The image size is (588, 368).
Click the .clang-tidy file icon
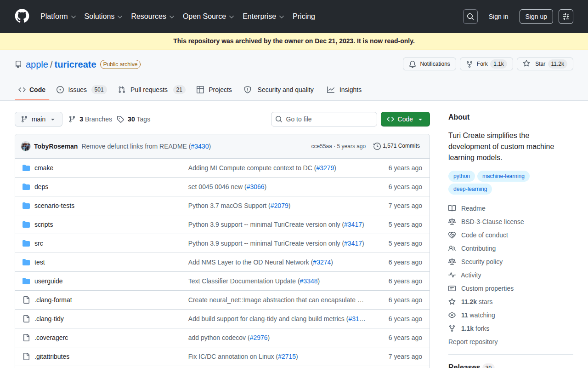coord(26,319)
